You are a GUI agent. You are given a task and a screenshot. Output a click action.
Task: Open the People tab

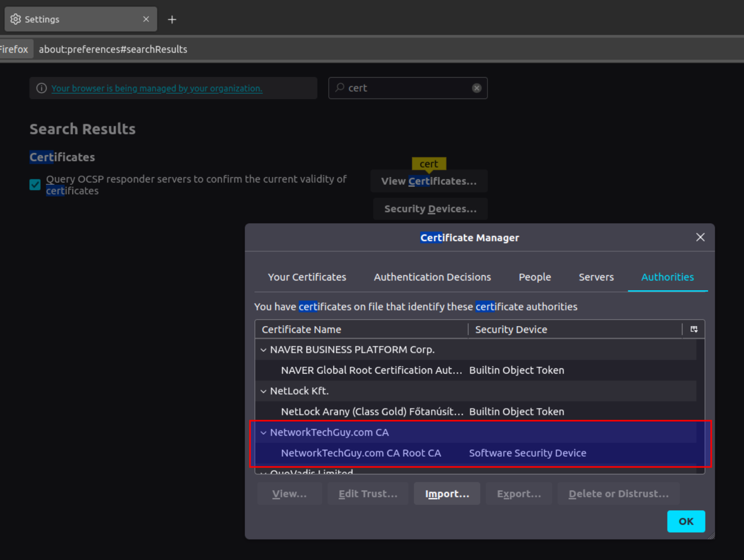[535, 277]
